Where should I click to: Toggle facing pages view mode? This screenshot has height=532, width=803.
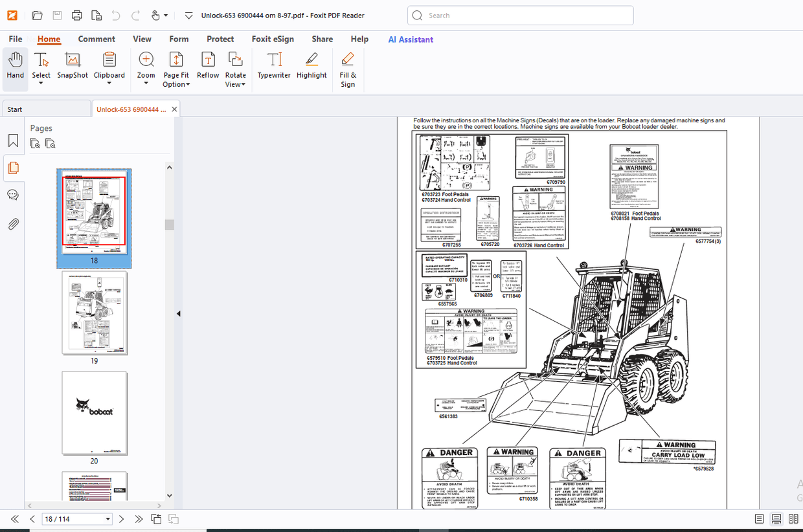tap(793, 519)
